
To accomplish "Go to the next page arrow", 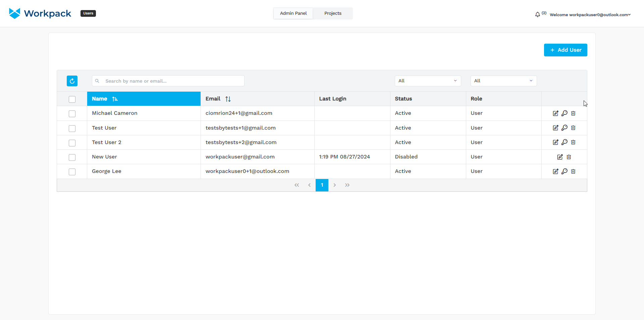I will click(x=334, y=185).
